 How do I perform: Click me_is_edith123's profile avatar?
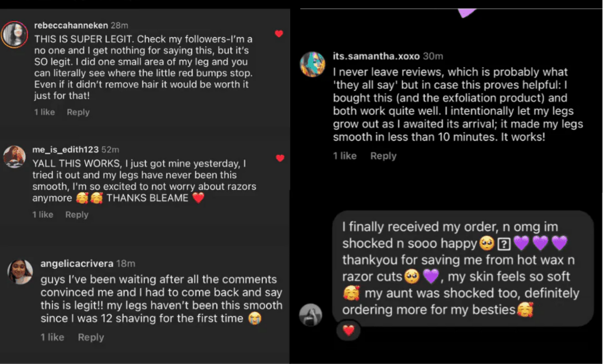(15, 156)
